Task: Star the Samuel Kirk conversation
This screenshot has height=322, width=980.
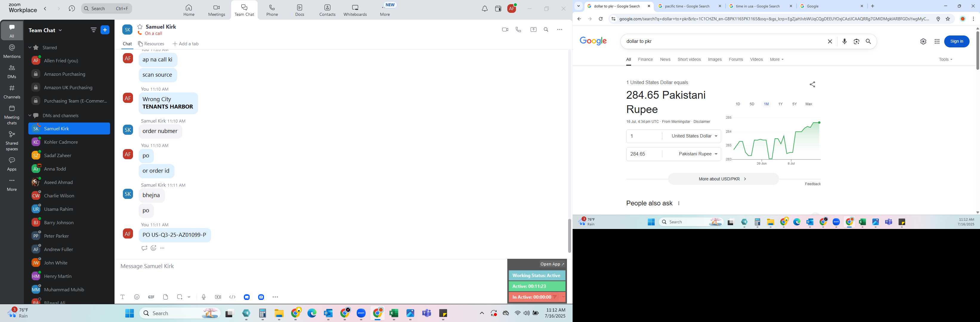Action: [x=140, y=27]
